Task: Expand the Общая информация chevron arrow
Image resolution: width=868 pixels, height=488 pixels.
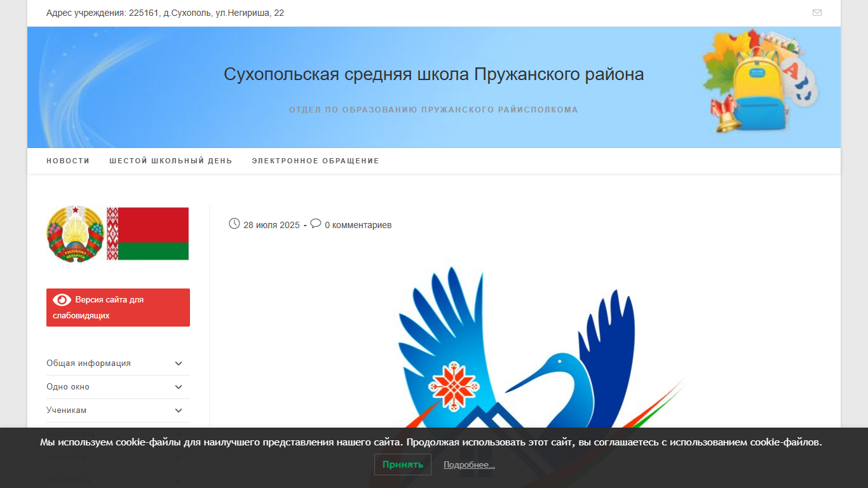Action: pos(179,363)
